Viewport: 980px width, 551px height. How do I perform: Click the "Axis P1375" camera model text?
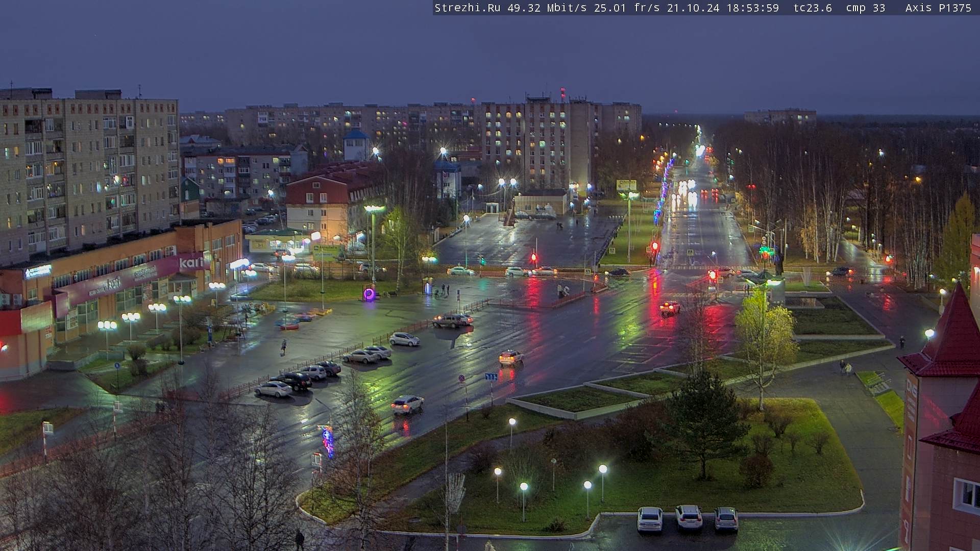[938, 8]
